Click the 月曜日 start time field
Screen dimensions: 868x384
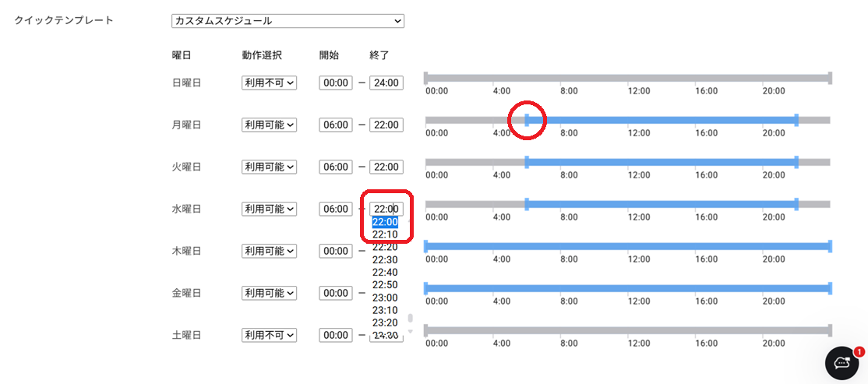(336, 125)
